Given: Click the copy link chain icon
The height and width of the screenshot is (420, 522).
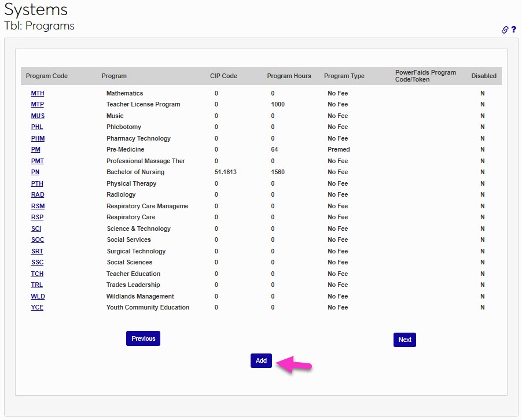Looking at the screenshot, I should [x=505, y=30].
